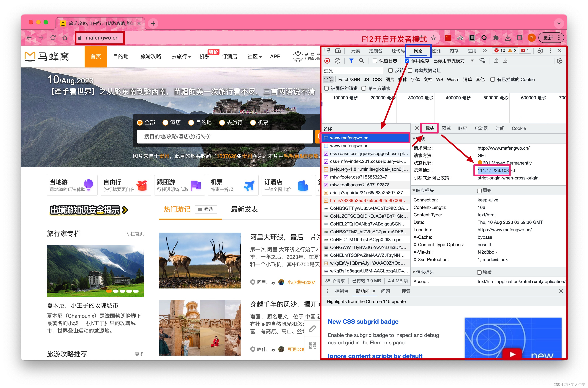Open browser downloads icon
Screen dimensions: 588x388
tap(508, 38)
